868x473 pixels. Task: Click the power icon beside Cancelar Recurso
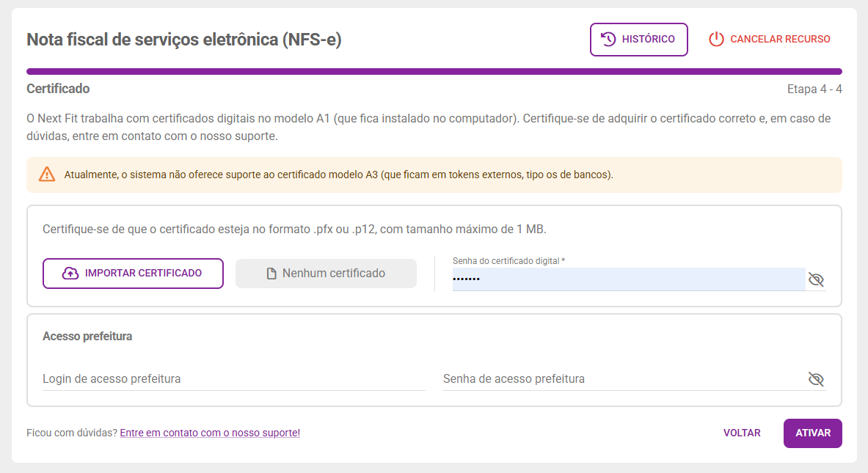(x=716, y=40)
